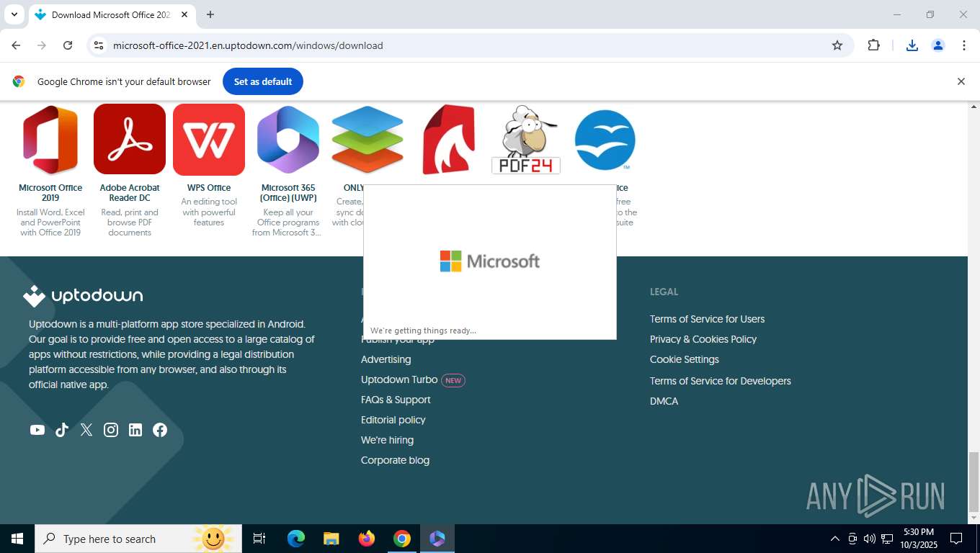This screenshot has height=553, width=980.
Task: Visit Uptodown's LinkedIn page
Action: tap(135, 430)
